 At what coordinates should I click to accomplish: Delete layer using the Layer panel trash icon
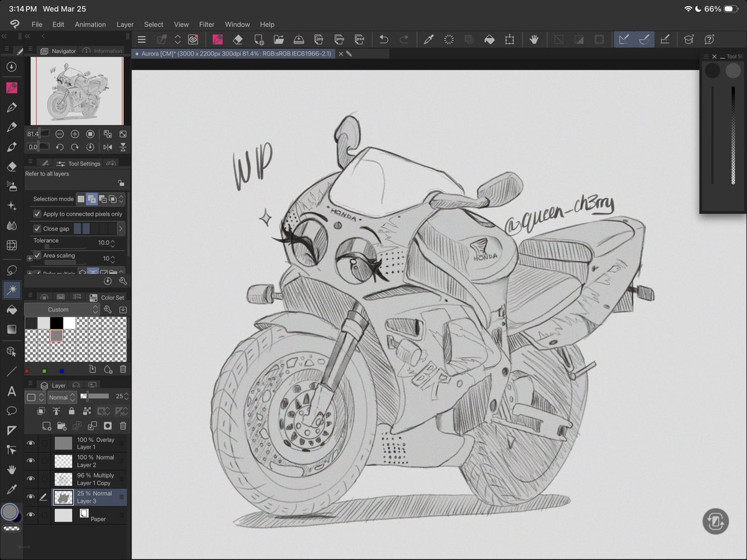123,426
